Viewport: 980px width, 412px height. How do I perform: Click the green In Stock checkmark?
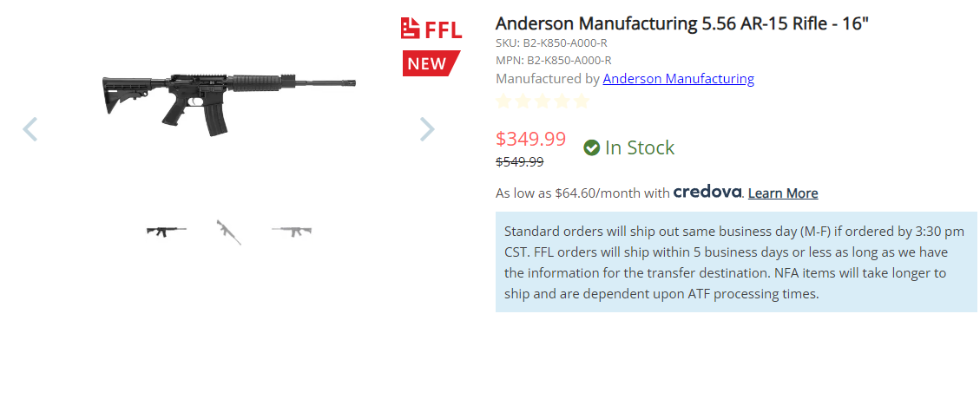click(x=592, y=148)
